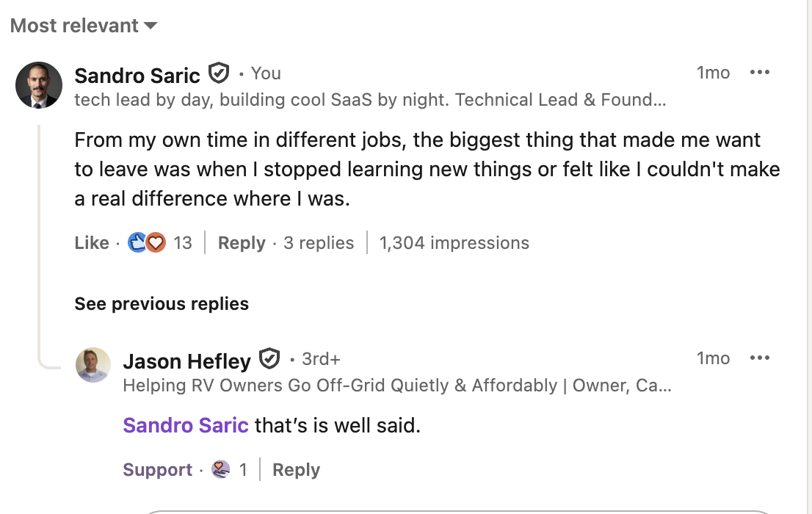Like Sandro Saric's comment
The image size is (812, 514).
[x=92, y=243]
